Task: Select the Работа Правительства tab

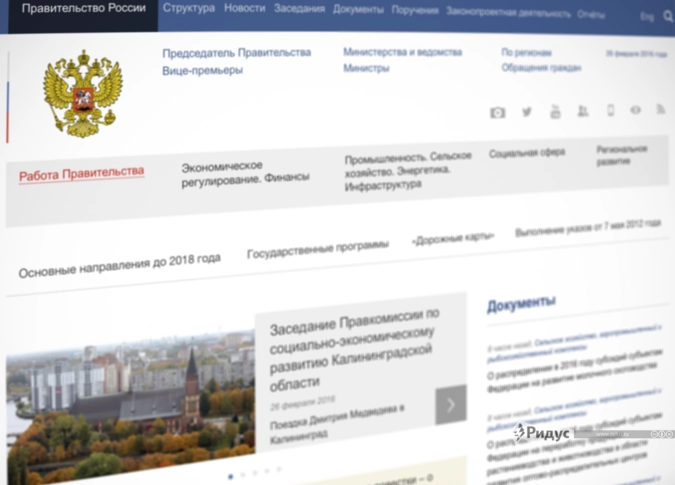Action: coord(81,174)
